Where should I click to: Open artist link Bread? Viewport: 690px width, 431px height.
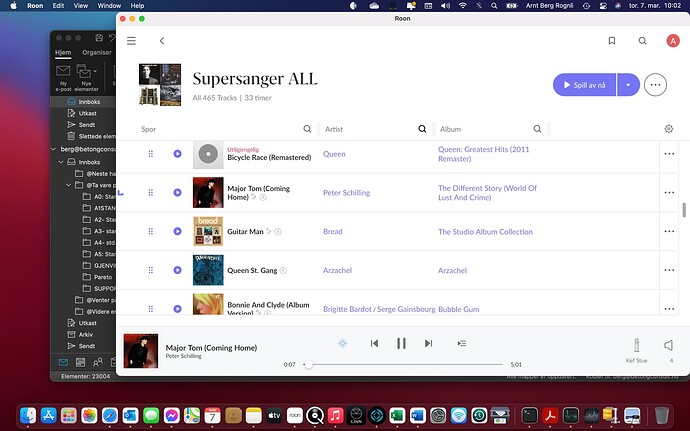(x=332, y=232)
